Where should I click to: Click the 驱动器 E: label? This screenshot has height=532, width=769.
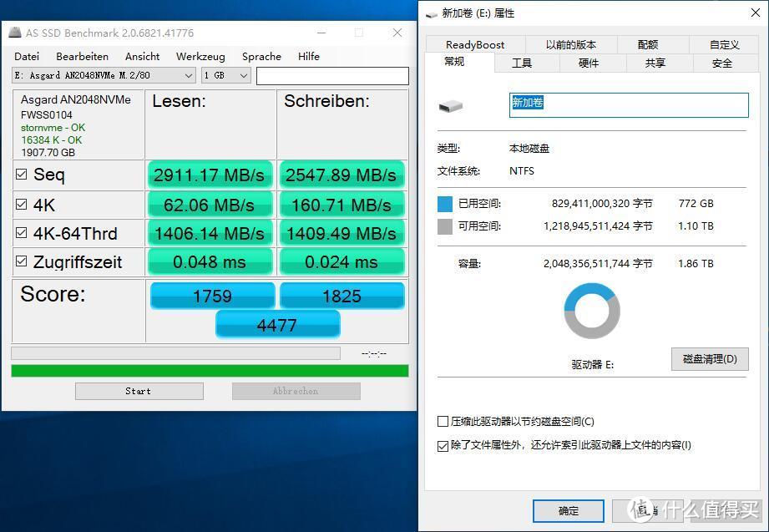click(x=593, y=365)
